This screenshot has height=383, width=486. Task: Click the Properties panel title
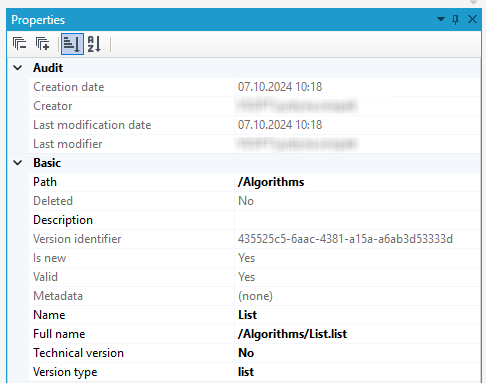point(38,20)
